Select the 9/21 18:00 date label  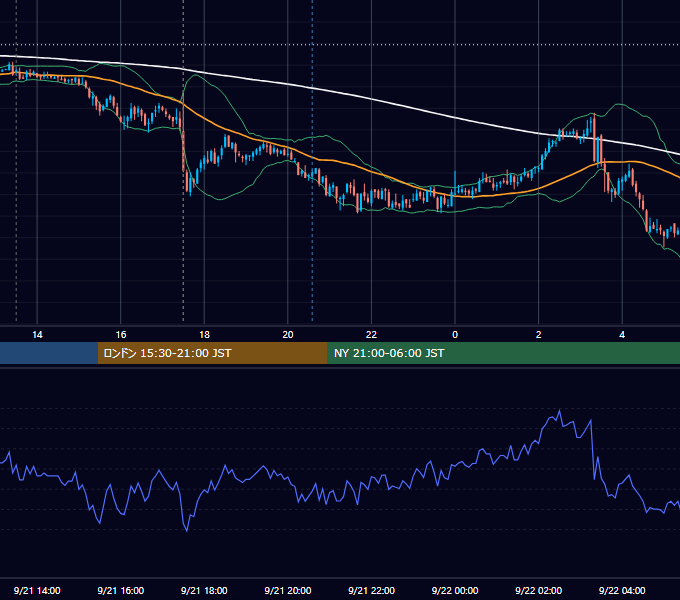pos(204,590)
